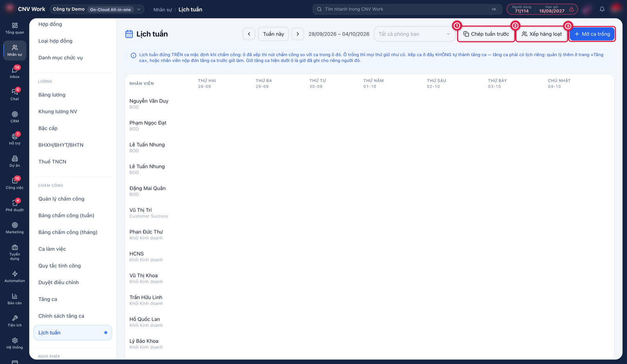The height and width of the screenshot is (364, 627).
Task: Click the Hạn gói 16/08/2027 indicator
Action: click(x=552, y=9)
